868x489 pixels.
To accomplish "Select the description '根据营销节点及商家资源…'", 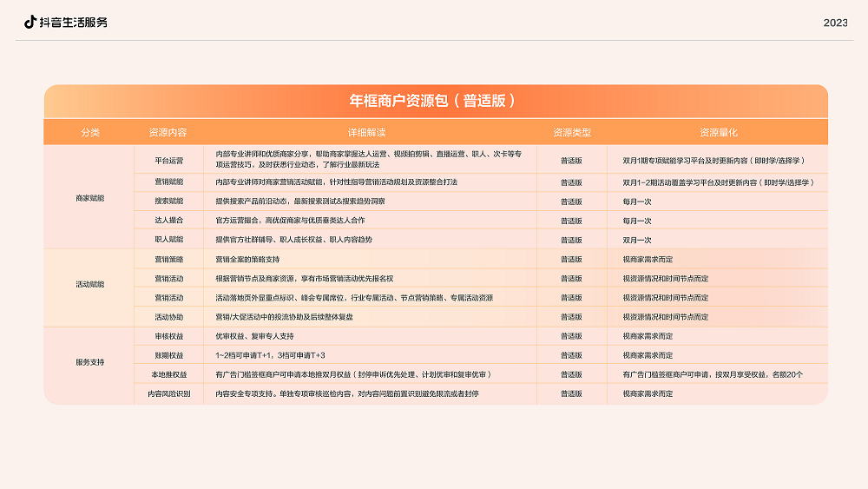I will (x=305, y=279).
